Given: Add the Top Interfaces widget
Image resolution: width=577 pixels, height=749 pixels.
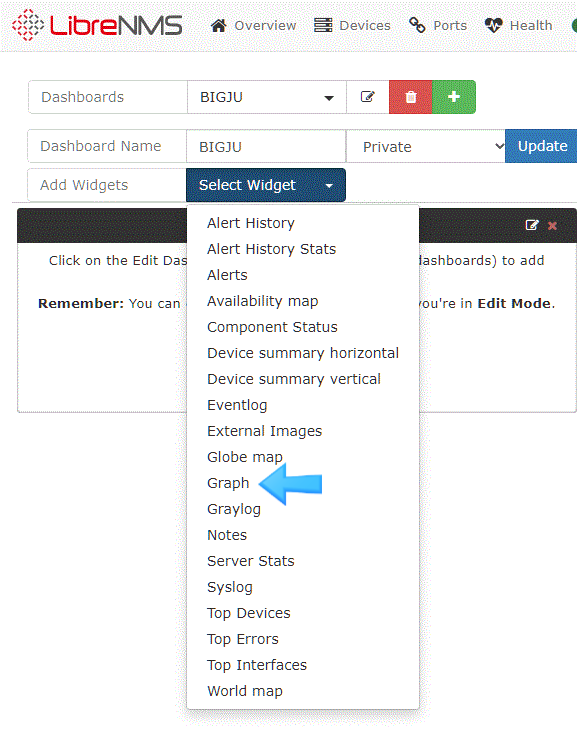Looking at the screenshot, I should pos(257,665).
